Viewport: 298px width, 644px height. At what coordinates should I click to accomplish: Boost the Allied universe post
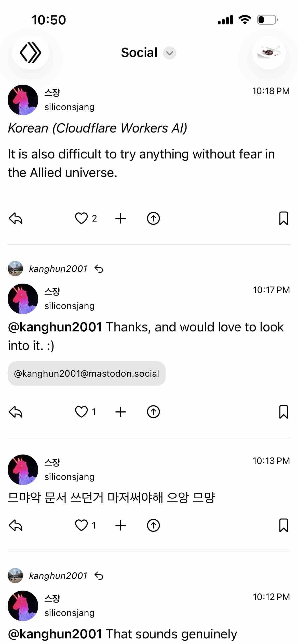[153, 218]
